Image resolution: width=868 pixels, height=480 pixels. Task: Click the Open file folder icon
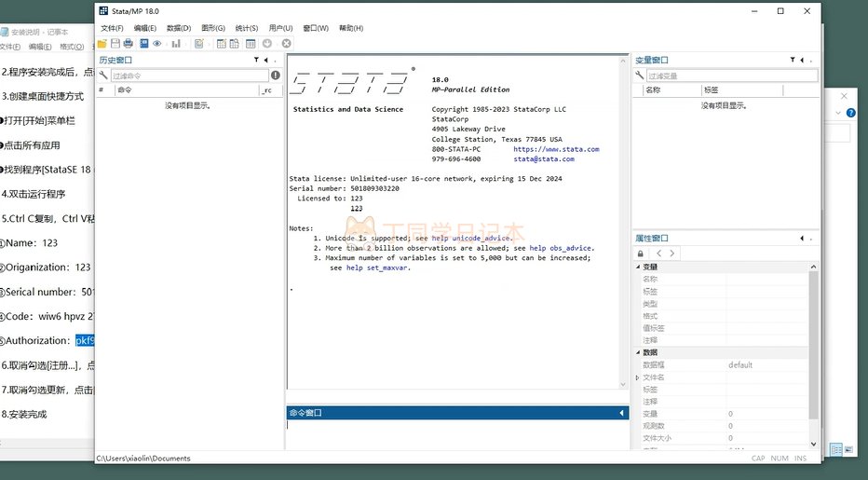click(x=102, y=44)
